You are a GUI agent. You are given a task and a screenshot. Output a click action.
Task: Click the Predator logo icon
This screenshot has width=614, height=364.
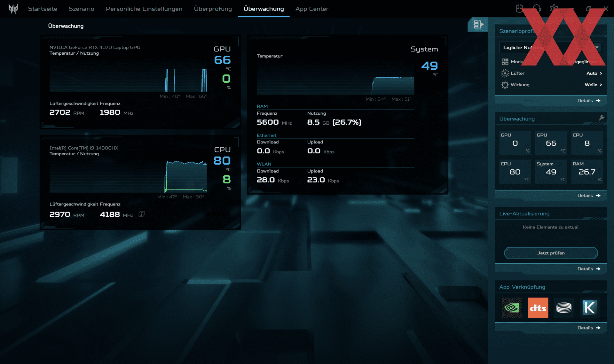pyautogui.click(x=13, y=9)
